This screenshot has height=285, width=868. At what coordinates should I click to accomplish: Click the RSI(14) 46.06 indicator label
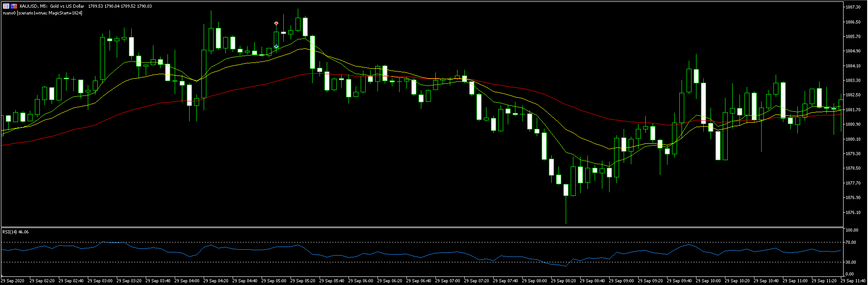[15, 232]
